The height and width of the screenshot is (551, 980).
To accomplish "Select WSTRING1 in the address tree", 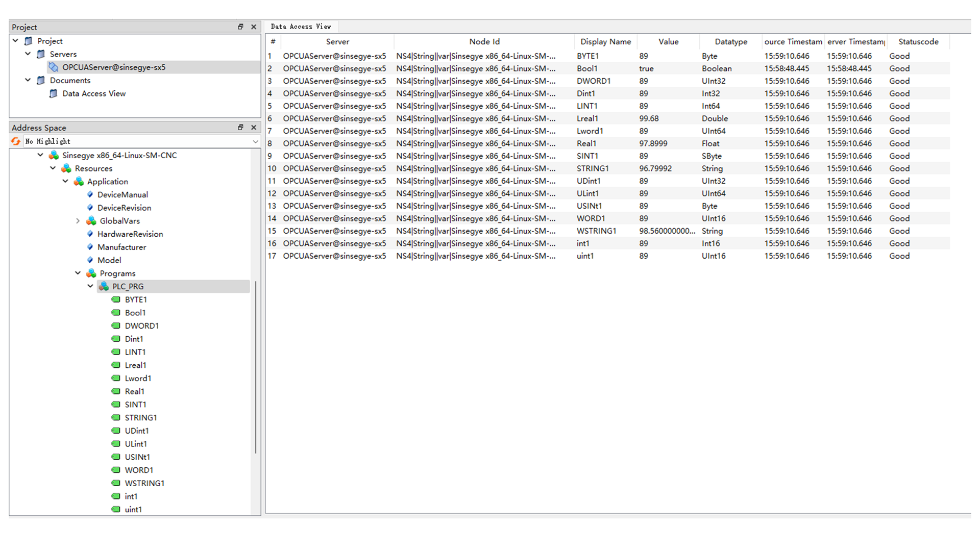I will point(144,483).
